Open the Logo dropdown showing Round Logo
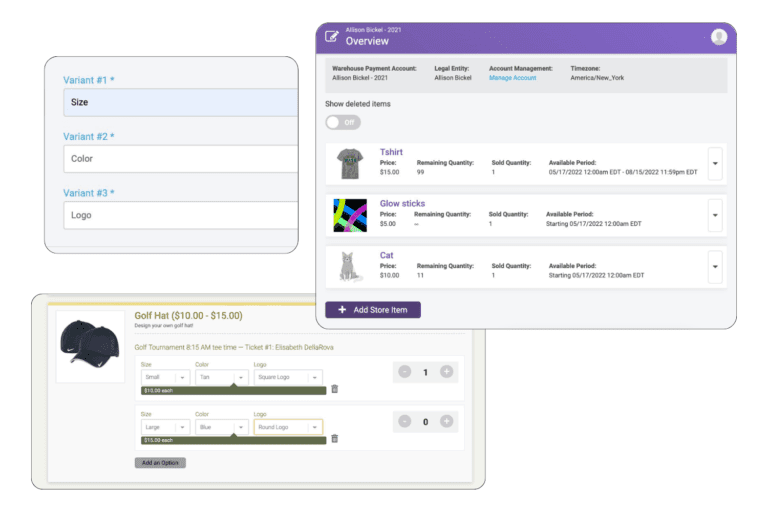This screenshot has width=768, height=512. [x=287, y=427]
